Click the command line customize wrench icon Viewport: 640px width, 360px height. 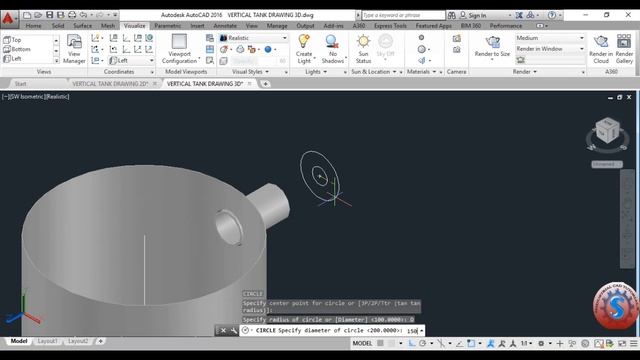pos(233,331)
